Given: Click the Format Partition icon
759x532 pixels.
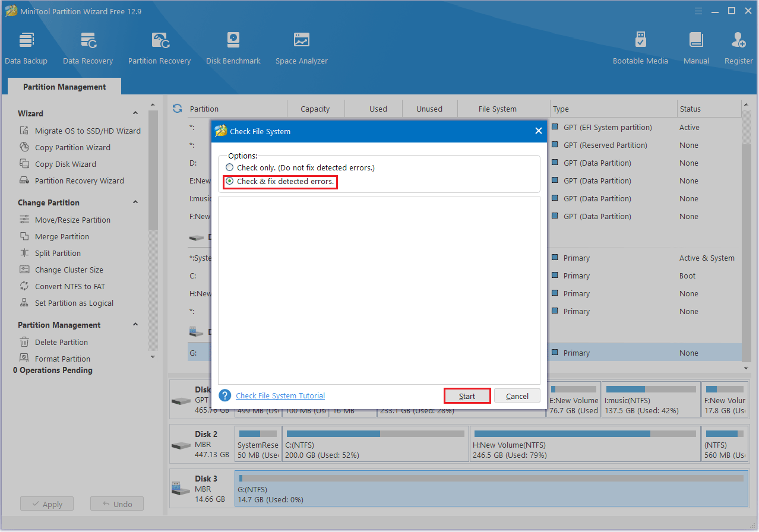Looking at the screenshot, I should (x=24, y=358).
